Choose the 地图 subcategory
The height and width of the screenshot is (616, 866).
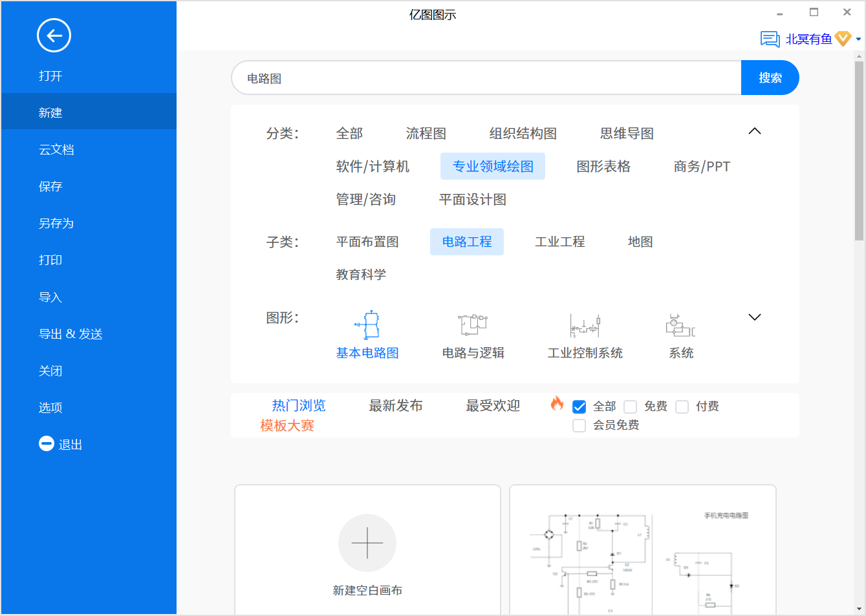coord(640,242)
